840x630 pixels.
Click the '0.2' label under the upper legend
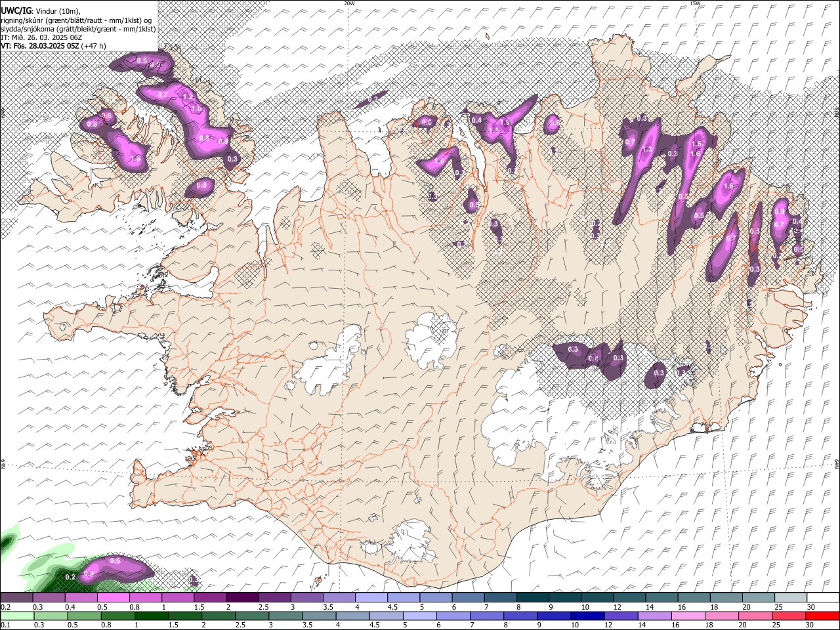tap(5, 607)
